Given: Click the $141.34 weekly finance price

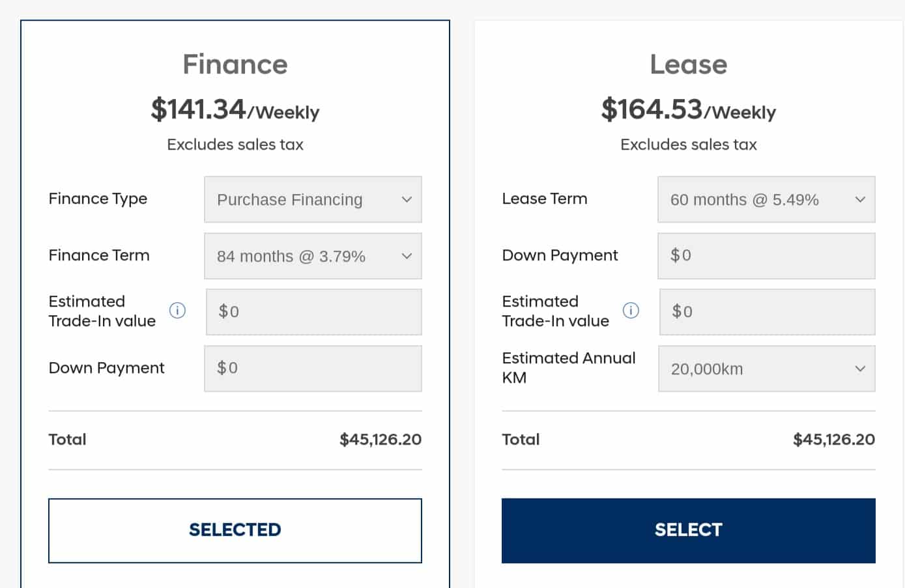Looking at the screenshot, I should [x=235, y=109].
